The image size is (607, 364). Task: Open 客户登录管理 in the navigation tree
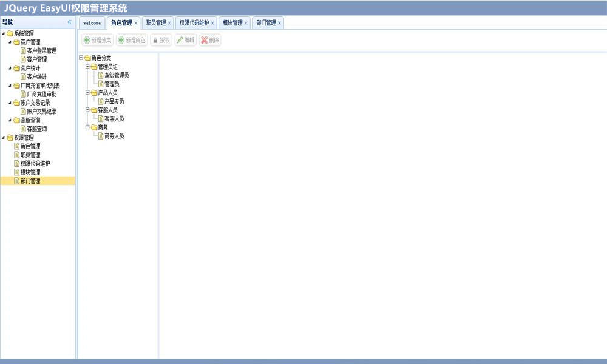(x=41, y=51)
